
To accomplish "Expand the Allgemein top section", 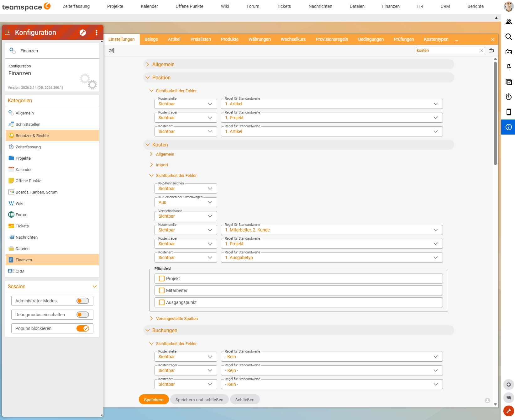I will pos(298,64).
